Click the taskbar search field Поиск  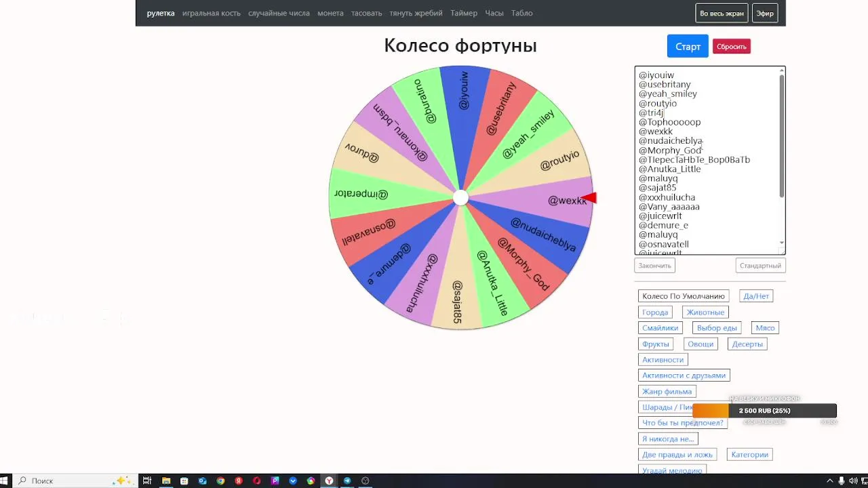pos(75,481)
